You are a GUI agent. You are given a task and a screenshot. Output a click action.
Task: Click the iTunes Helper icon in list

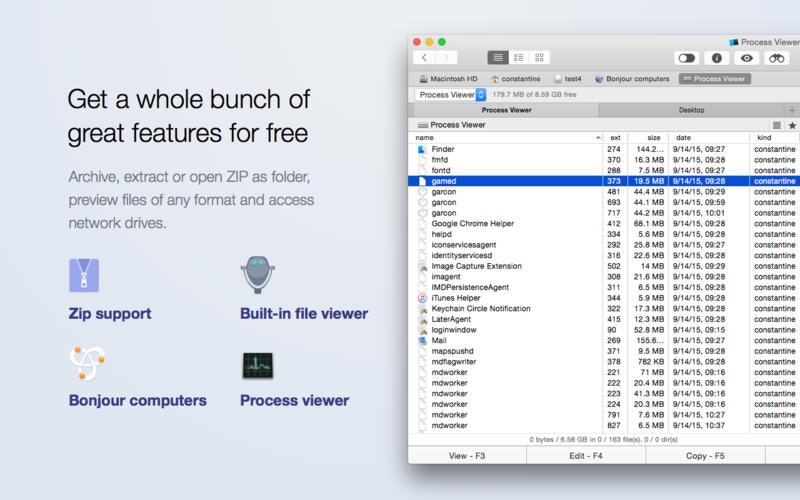click(x=422, y=298)
